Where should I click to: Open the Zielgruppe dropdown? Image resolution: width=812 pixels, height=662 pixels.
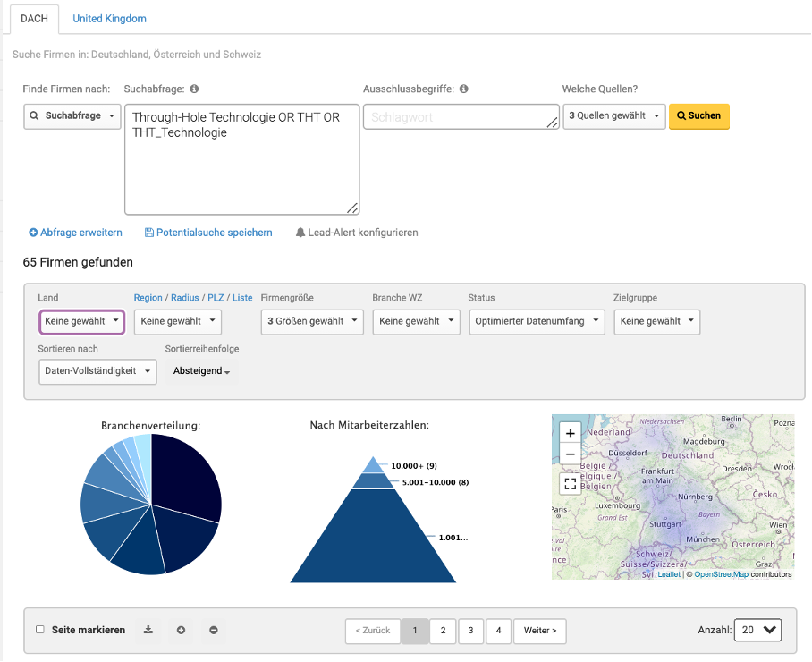657,322
